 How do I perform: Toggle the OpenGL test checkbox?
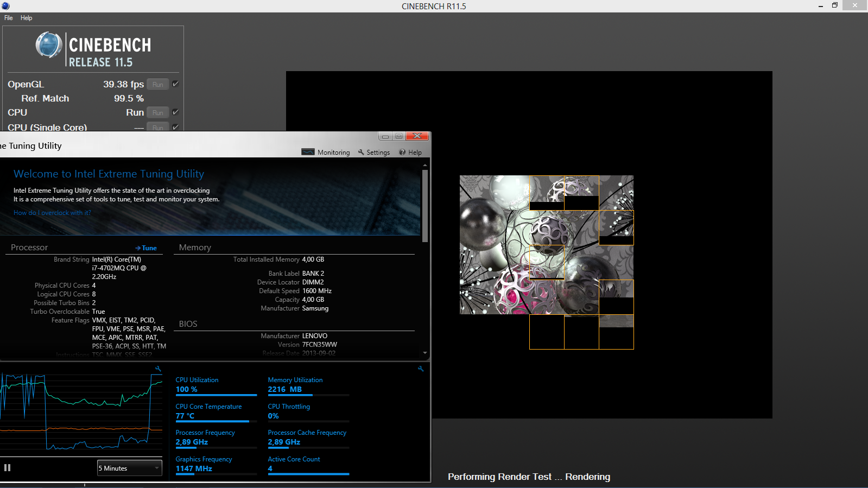[175, 84]
